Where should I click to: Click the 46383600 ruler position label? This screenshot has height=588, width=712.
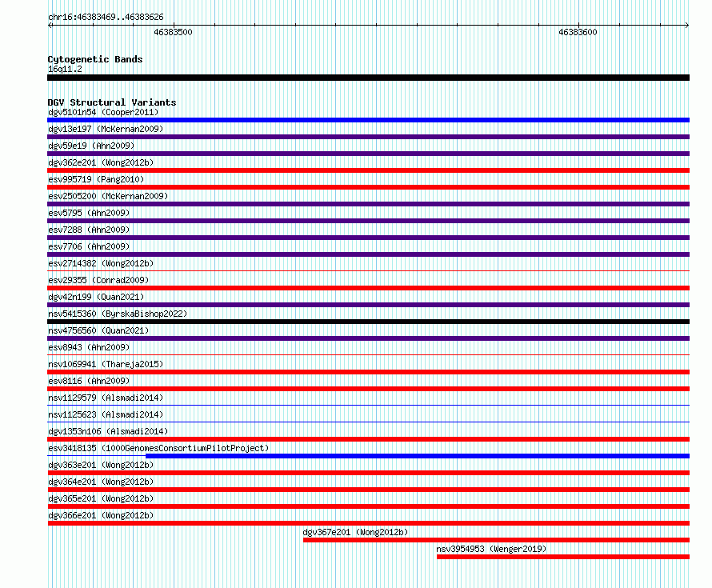tap(578, 32)
